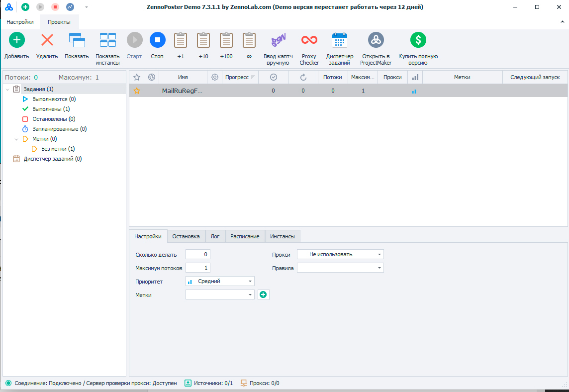
Task: Sort by star favorite column header
Action: pos(137,77)
